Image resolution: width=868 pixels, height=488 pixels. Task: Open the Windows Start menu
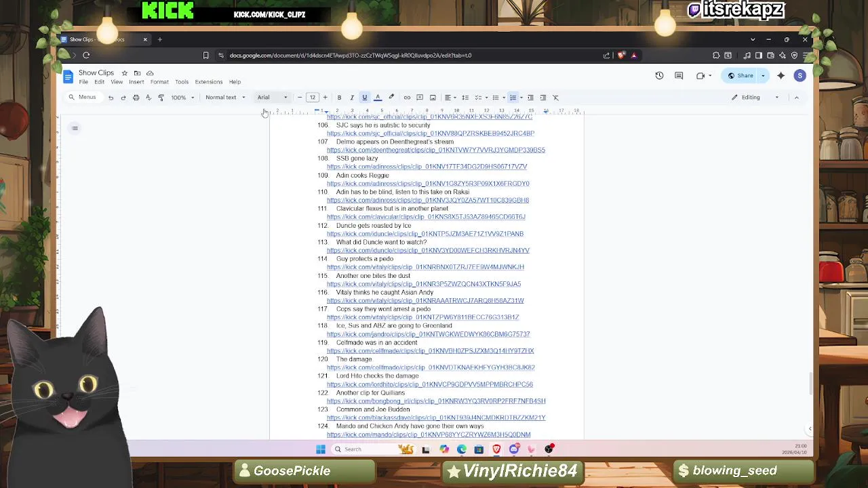[321, 449]
